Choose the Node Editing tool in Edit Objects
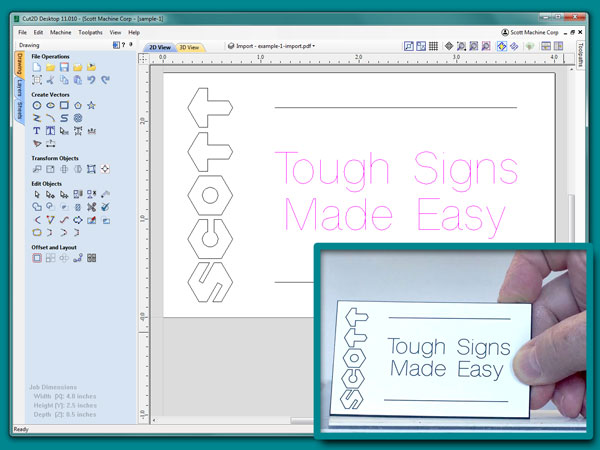The height and width of the screenshot is (450, 600). tap(51, 194)
